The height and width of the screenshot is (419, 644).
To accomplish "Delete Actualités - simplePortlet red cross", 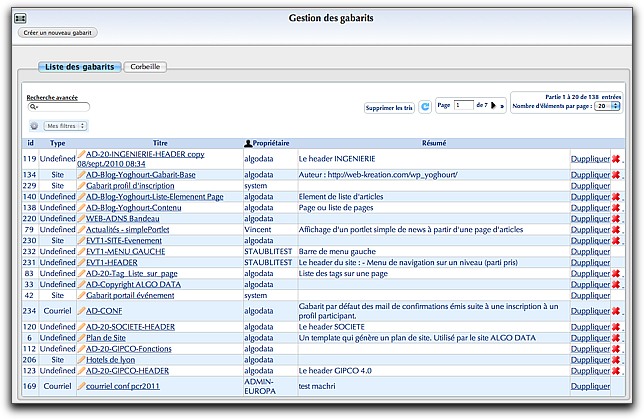I will [616, 230].
